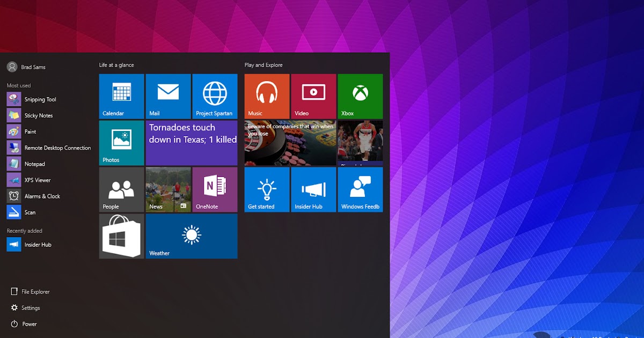Open the People tile
This screenshot has width=644, height=338.
click(x=121, y=189)
